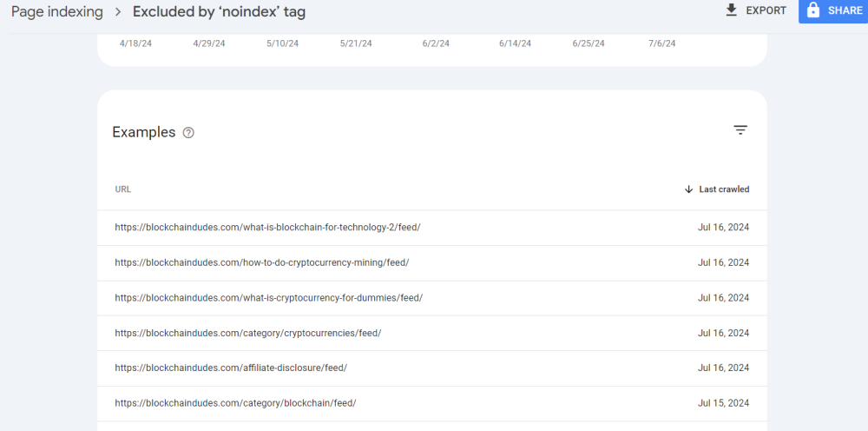This screenshot has width=868, height=431.
Task: Click the Last crawled sort arrow
Action: click(x=688, y=189)
